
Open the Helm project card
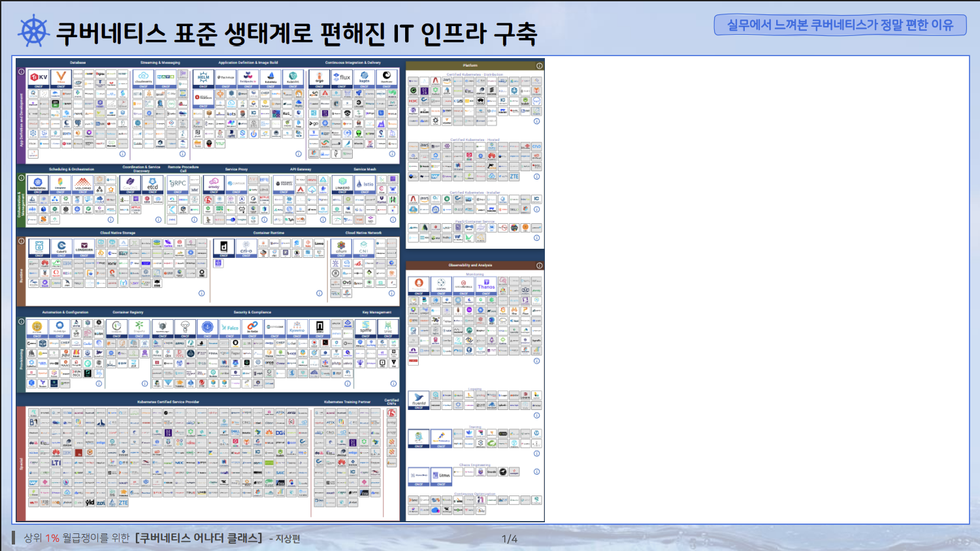point(203,78)
